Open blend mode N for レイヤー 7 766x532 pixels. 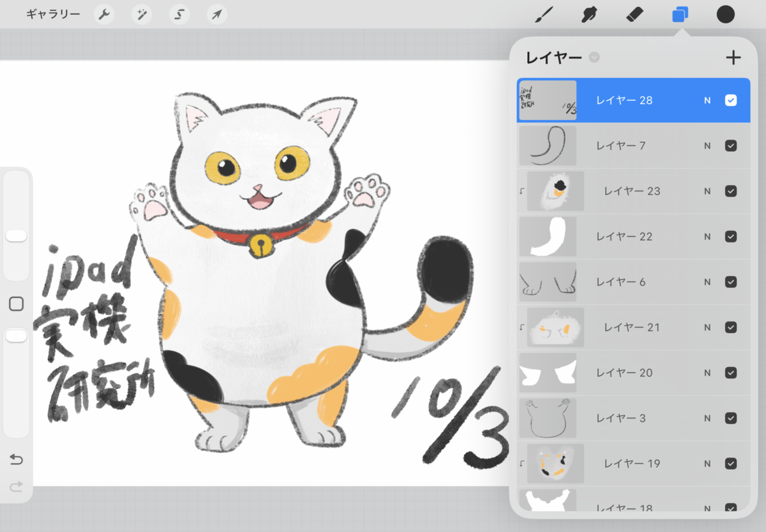pos(707,145)
